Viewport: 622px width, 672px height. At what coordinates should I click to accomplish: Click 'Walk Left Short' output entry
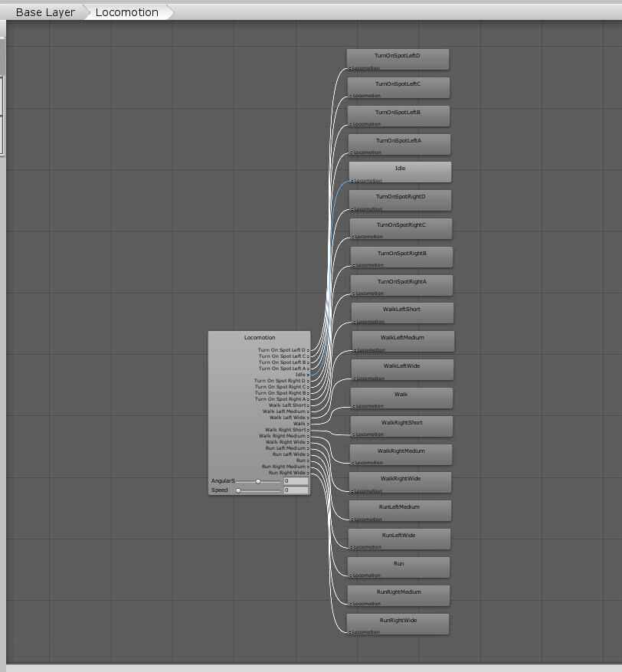[289, 405]
